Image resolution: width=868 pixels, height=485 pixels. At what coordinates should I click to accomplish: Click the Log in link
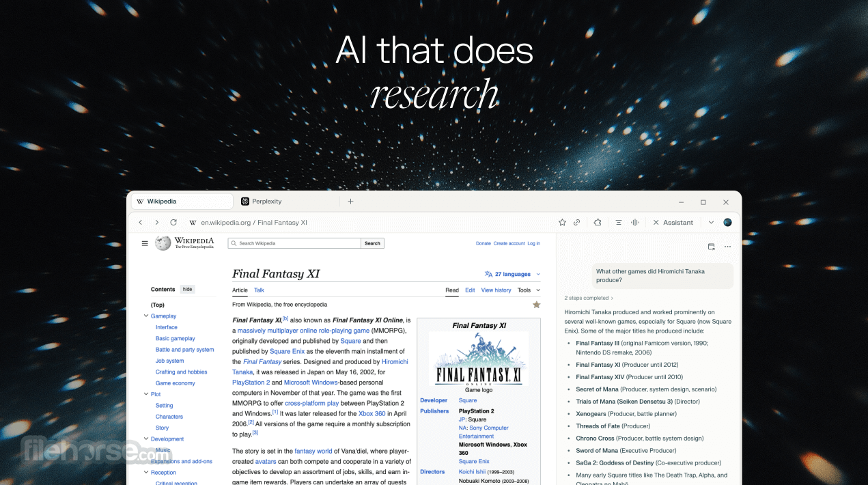533,243
